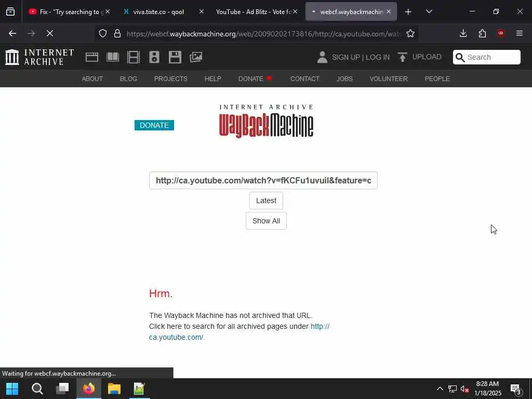The image size is (532, 399).
Task: Click the browser address bar URL
Action: click(263, 34)
